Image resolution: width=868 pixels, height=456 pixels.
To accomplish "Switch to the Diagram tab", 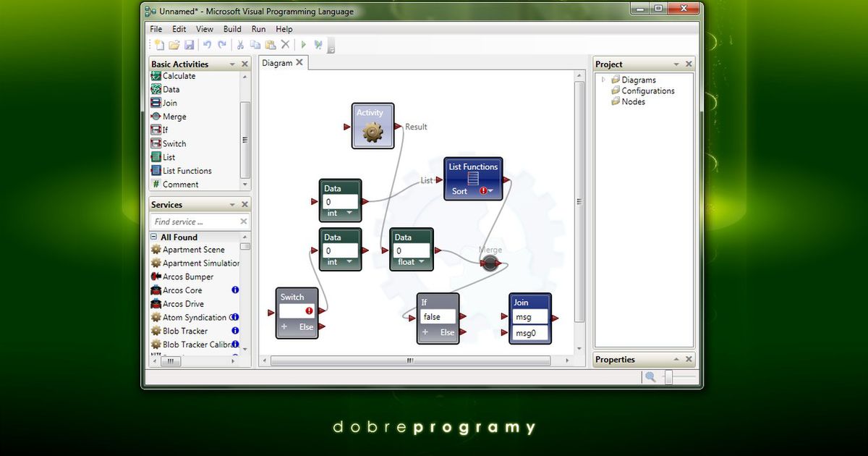I will (278, 62).
